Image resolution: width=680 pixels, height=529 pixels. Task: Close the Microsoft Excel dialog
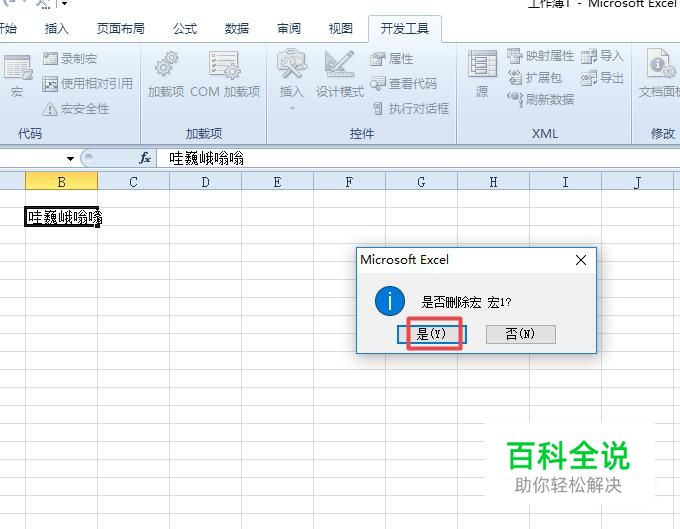click(581, 260)
